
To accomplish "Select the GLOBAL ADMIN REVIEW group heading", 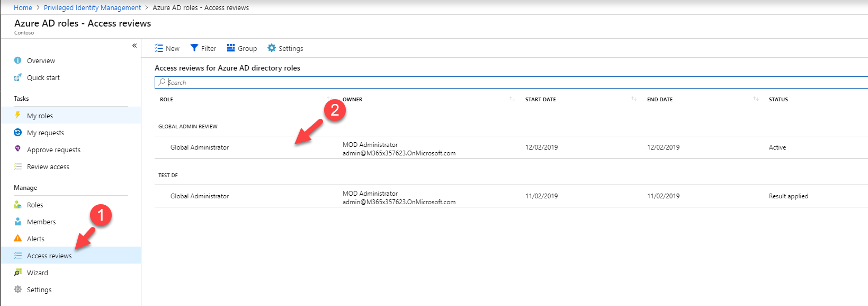I will click(x=188, y=126).
